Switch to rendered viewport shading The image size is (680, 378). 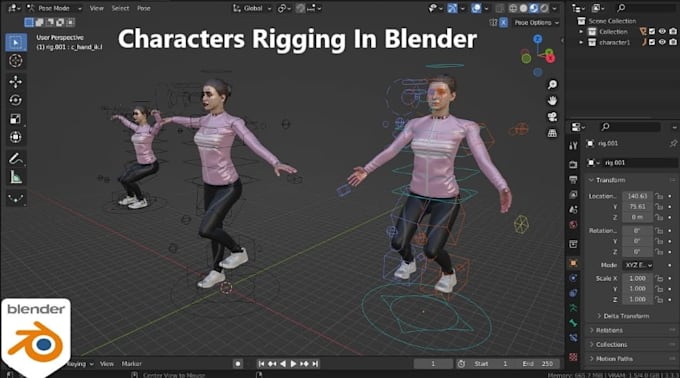pos(544,8)
